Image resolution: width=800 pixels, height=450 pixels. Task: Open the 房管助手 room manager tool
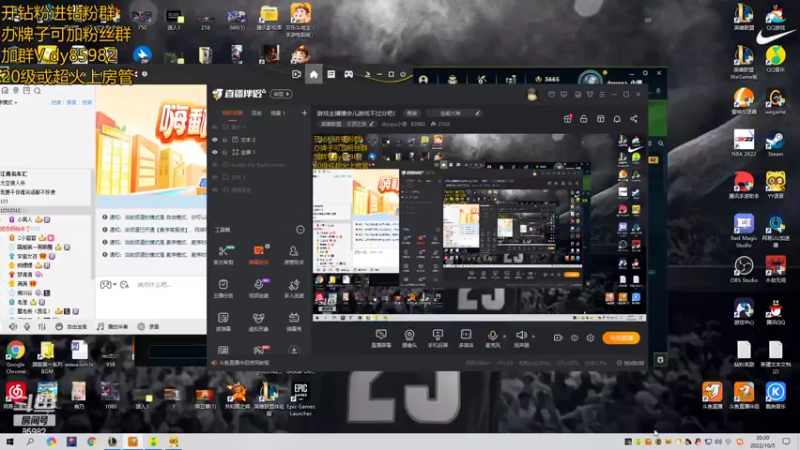(x=294, y=254)
